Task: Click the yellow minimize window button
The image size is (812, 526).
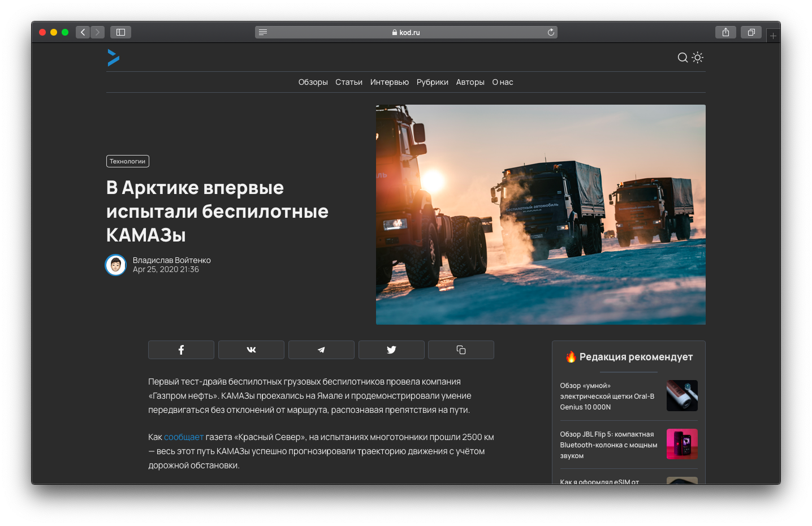Action: pyautogui.click(x=54, y=32)
